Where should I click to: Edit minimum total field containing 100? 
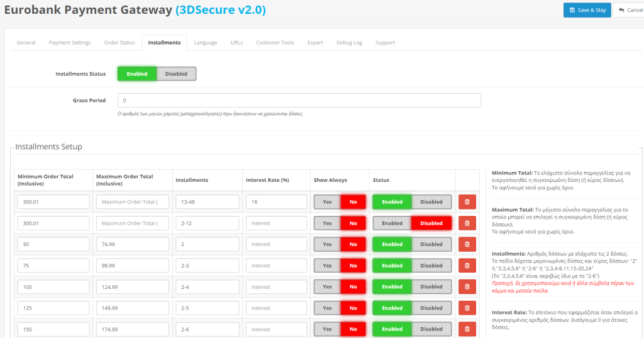[53, 286]
